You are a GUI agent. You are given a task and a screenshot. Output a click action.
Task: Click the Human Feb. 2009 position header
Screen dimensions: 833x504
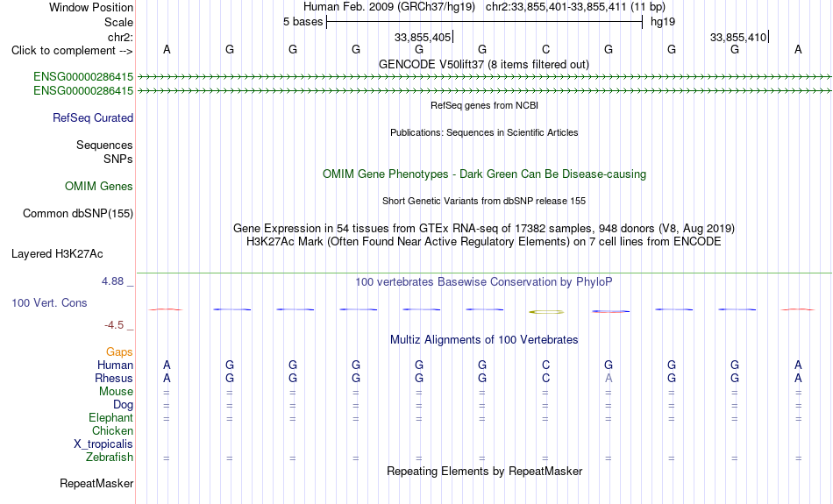[x=484, y=7]
